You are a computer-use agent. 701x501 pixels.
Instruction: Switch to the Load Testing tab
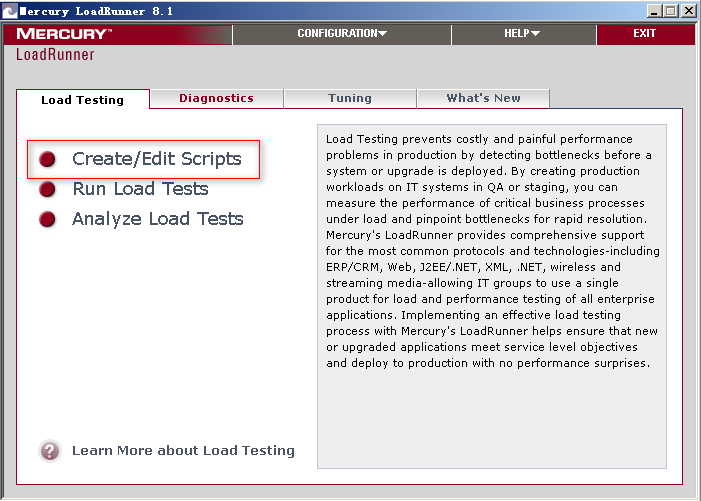click(82, 100)
